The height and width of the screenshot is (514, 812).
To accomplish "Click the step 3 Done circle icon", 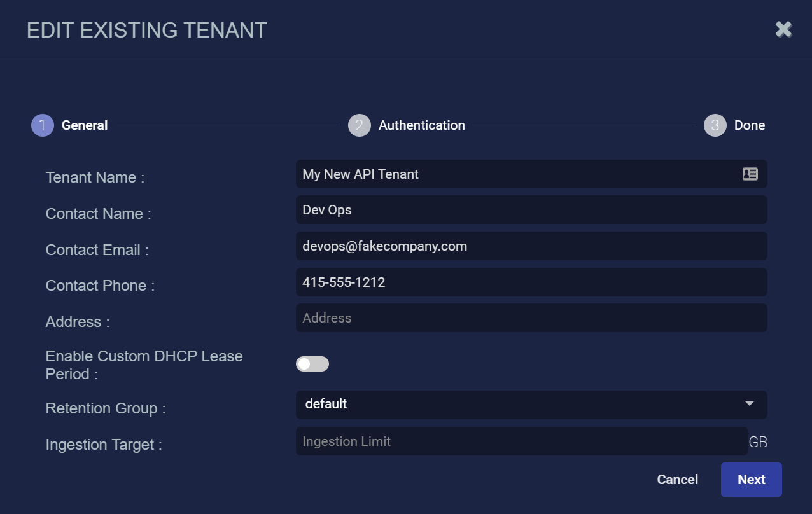I will [715, 125].
